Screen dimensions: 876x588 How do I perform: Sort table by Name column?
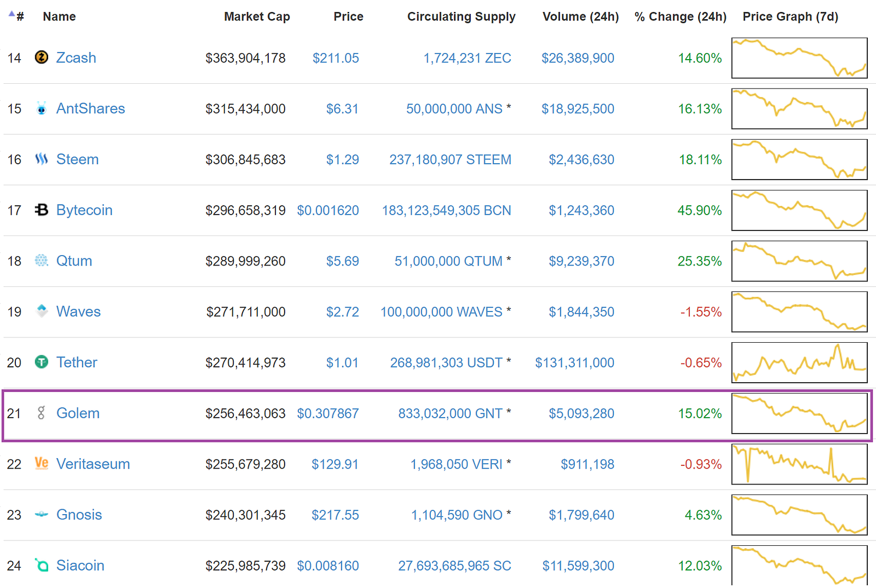pyautogui.click(x=59, y=16)
